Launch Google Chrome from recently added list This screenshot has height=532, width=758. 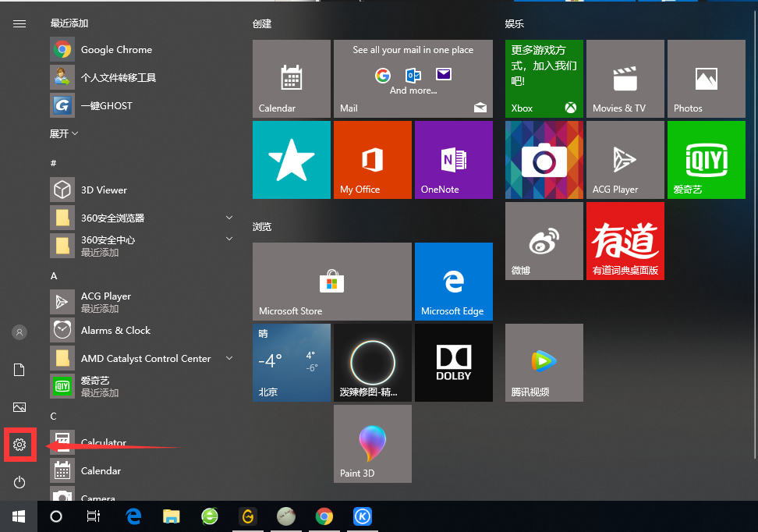(x=141, y=50)
